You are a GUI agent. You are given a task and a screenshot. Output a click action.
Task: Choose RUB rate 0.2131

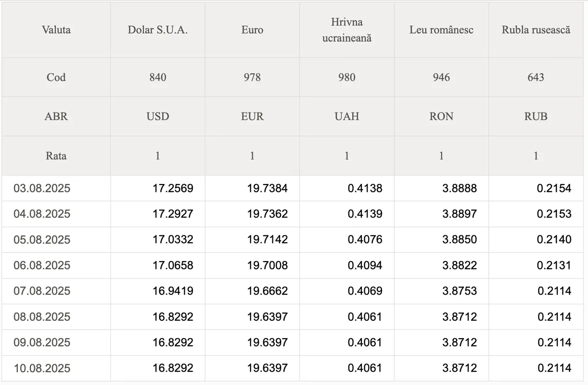click(x=554, y=265)
